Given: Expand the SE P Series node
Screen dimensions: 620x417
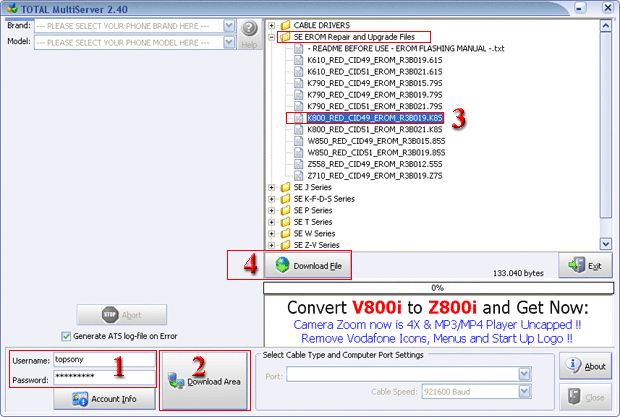Looking at the screenshot, I should 272,211.
